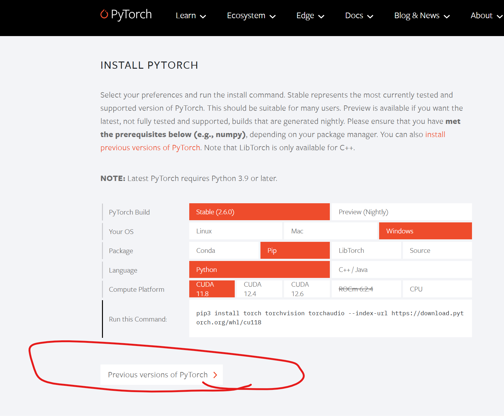Click the PyTorch Build row label

(x=129, y=212)
